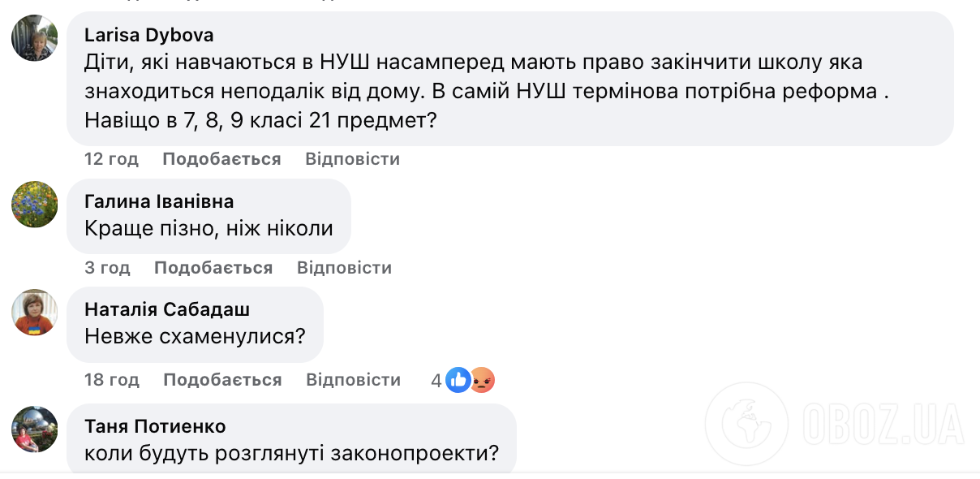This screenshot has width=980, height=479.
Task: Open Галина Іванівна's profile picture
Action: [34, 205]
